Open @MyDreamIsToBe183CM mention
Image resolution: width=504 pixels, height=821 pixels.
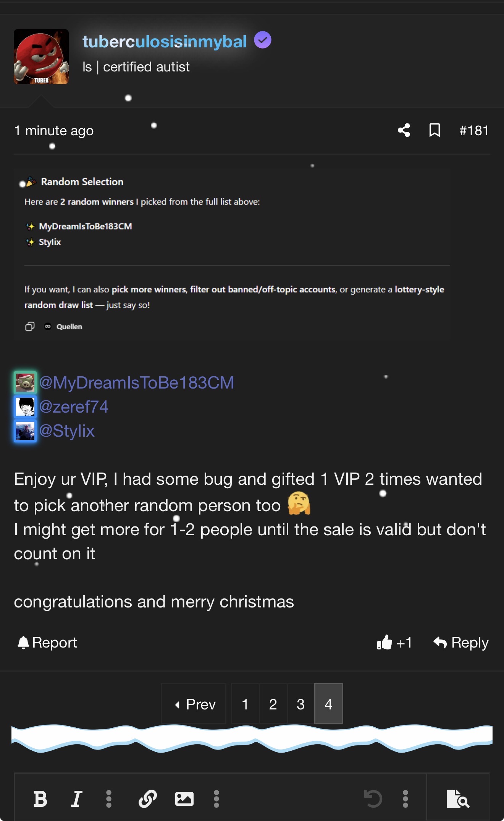136,382
